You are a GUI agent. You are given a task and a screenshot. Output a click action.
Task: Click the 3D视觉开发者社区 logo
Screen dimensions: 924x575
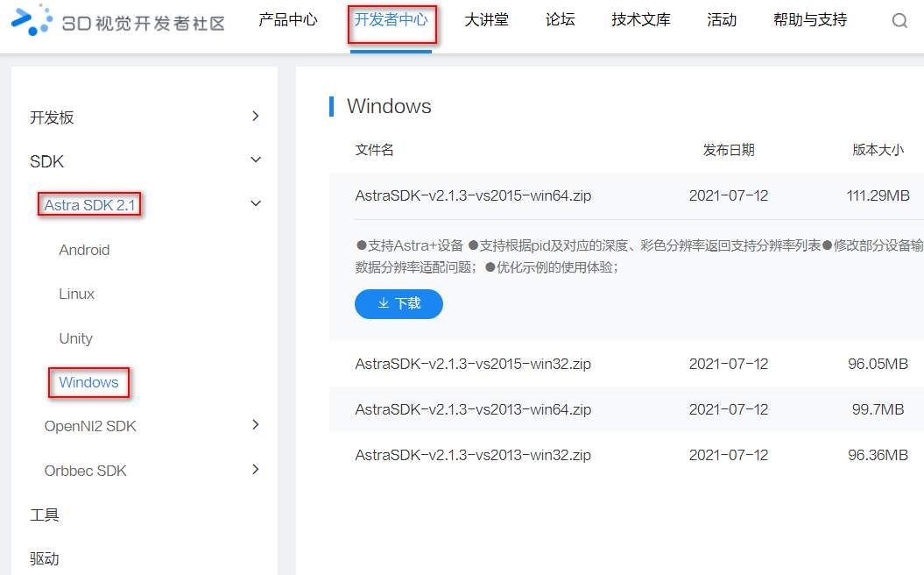pos(118,21)
